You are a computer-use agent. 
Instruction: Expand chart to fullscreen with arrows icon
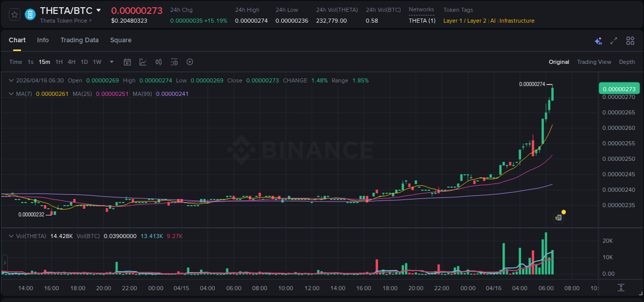[x=614, y=41]
